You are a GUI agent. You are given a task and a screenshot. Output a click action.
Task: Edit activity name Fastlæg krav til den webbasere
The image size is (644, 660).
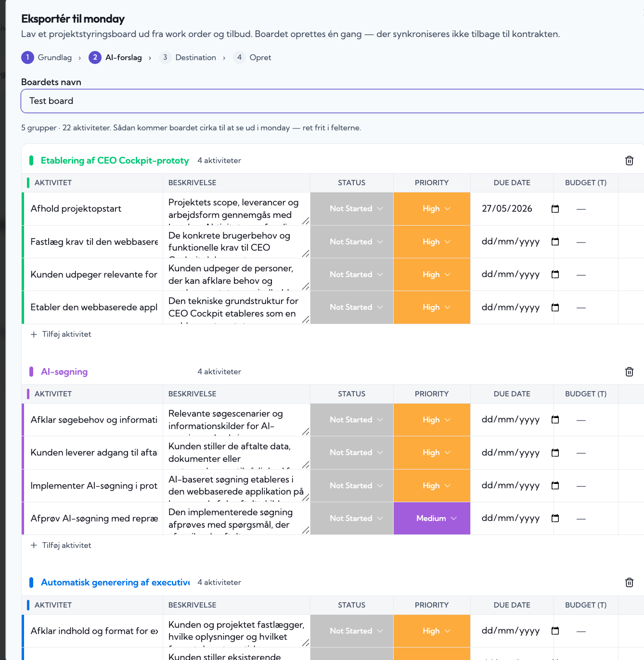coord(94,241)
